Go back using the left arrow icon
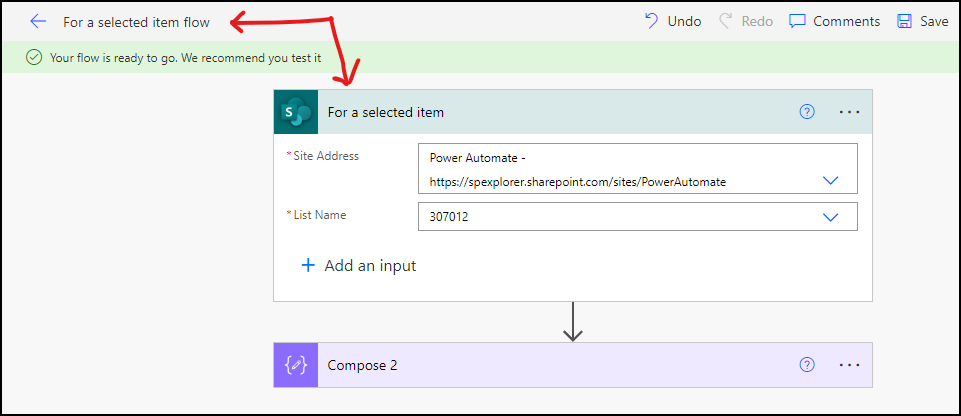Image resolution: width=961 pixels, height=416 pixels. [38, 21]
